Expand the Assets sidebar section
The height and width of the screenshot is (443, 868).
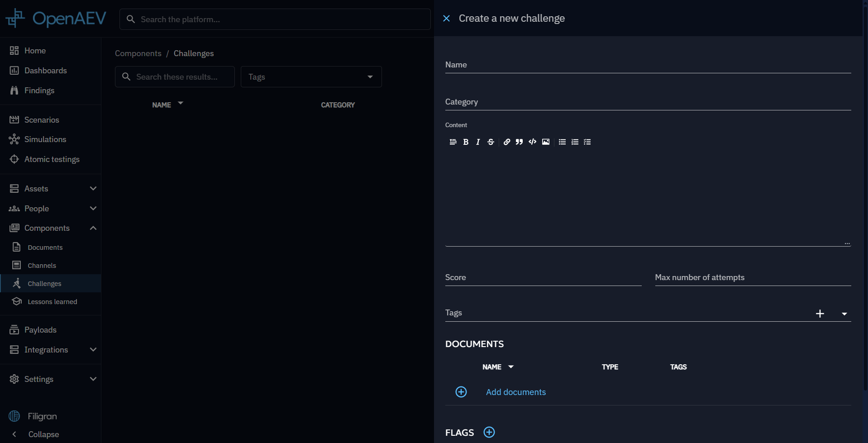click(x=93, y=189)
